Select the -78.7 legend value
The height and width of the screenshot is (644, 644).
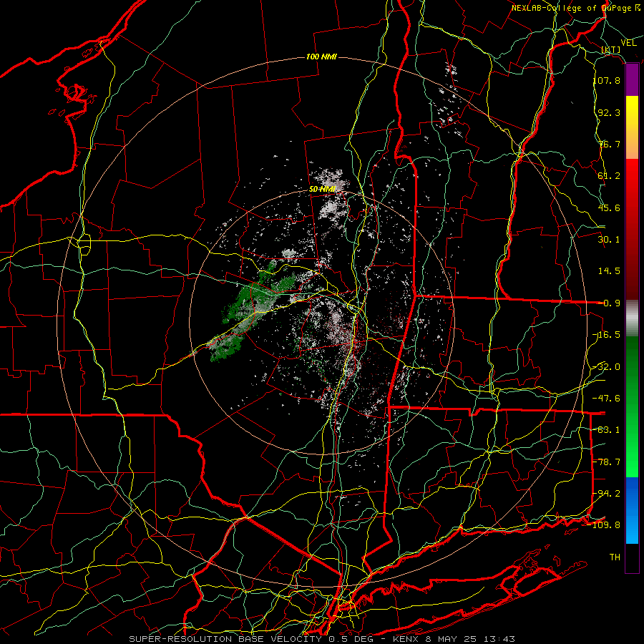click(606, 462)
